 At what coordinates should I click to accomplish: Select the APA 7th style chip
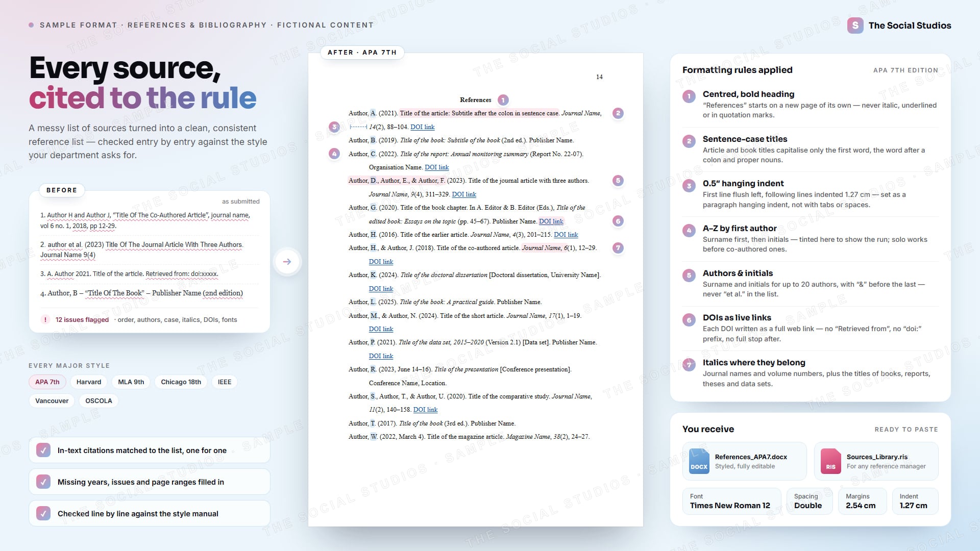coord(47,382)
